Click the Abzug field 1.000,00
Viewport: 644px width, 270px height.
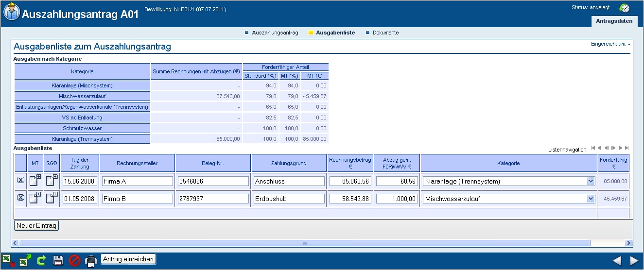(397, 198)
